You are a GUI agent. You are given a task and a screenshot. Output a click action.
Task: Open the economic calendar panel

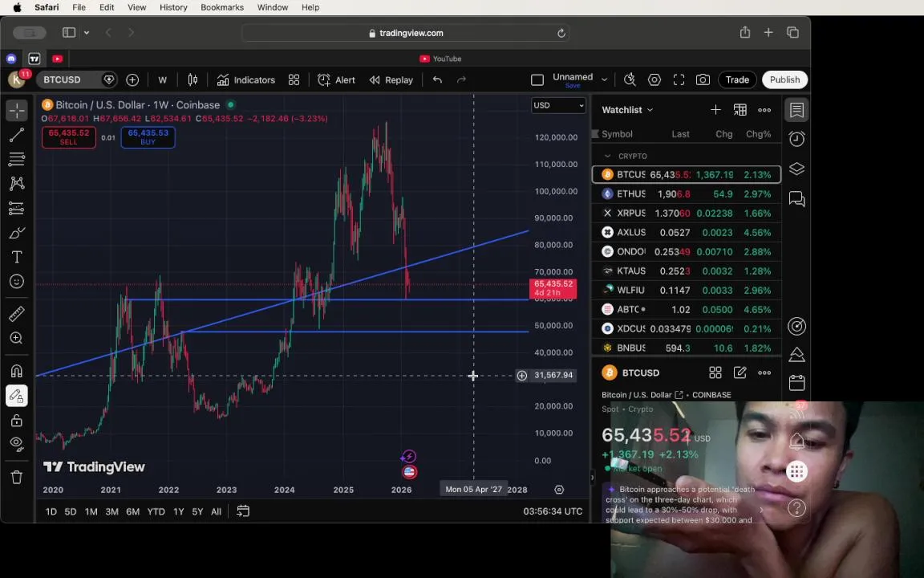(x=796, y=383)
